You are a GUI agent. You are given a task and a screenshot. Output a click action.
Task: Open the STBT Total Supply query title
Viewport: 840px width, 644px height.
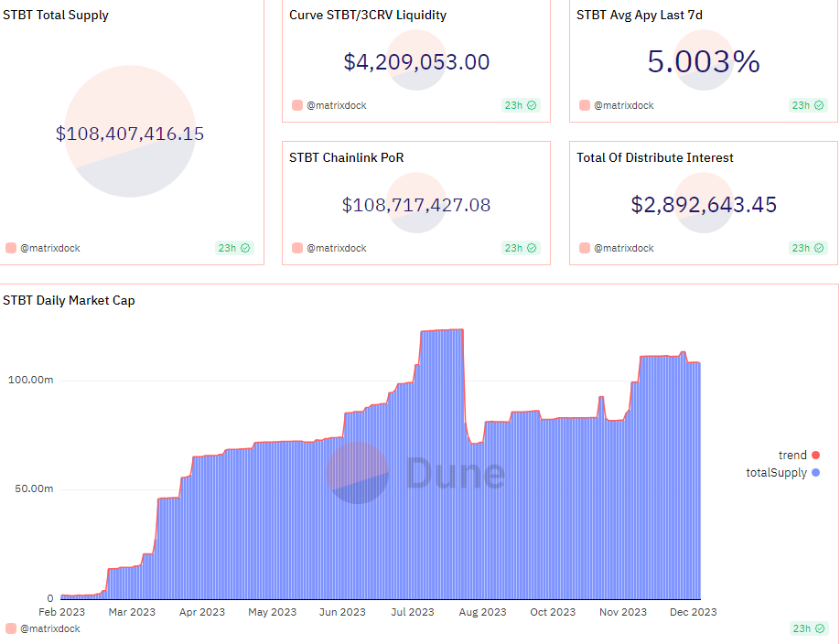coord(56,16)
